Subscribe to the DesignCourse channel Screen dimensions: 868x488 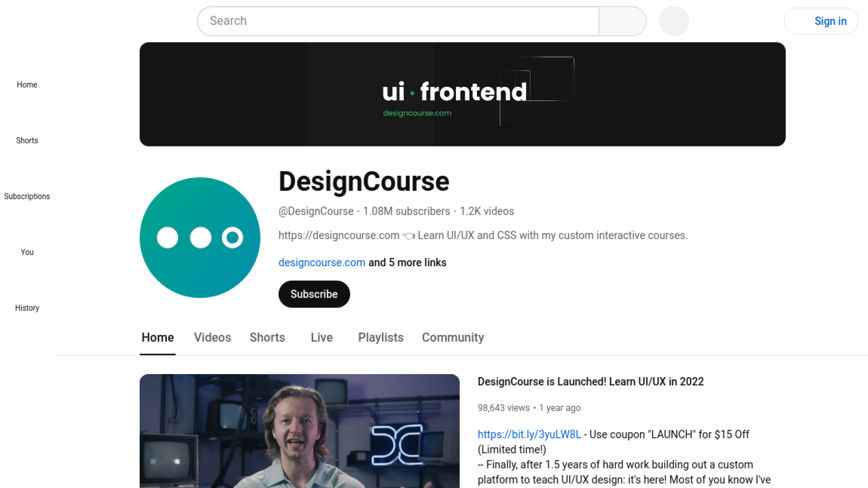[314, 294]
